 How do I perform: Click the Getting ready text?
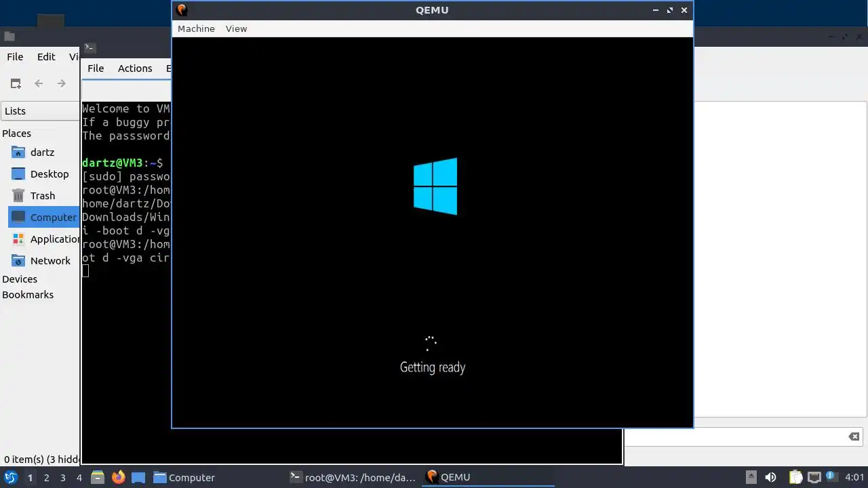coord(433,367)
